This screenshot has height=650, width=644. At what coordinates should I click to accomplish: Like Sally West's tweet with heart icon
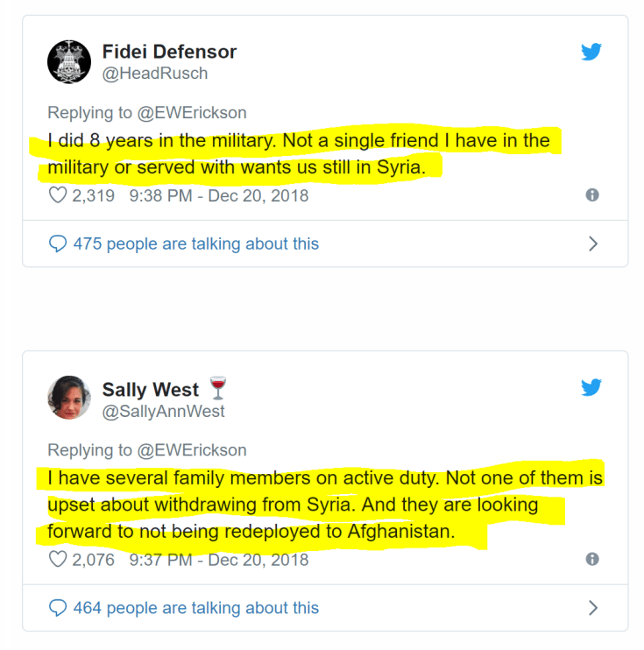[x=58, y=559]
